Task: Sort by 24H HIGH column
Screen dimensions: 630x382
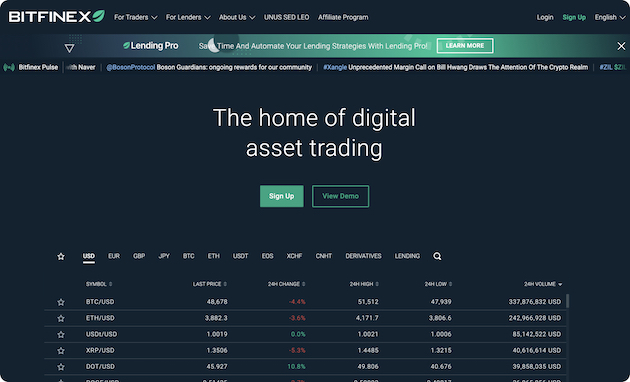Action: [364, 284]
